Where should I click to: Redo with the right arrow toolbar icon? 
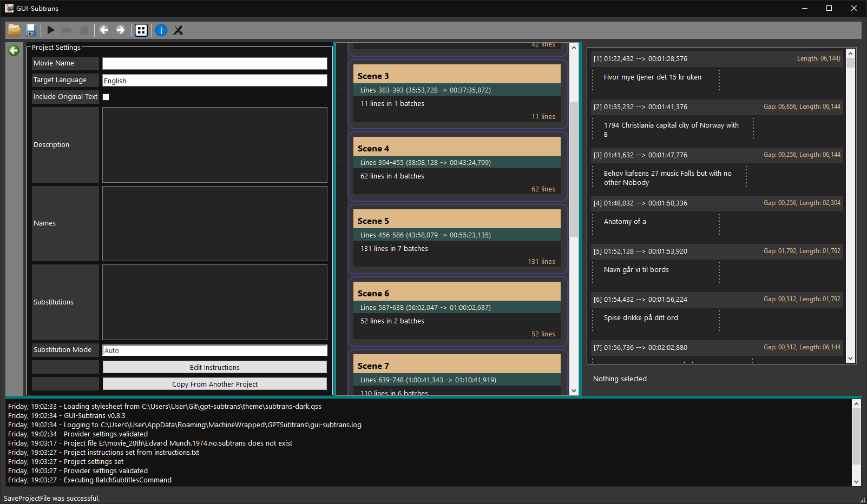click(x=121, y=30)
